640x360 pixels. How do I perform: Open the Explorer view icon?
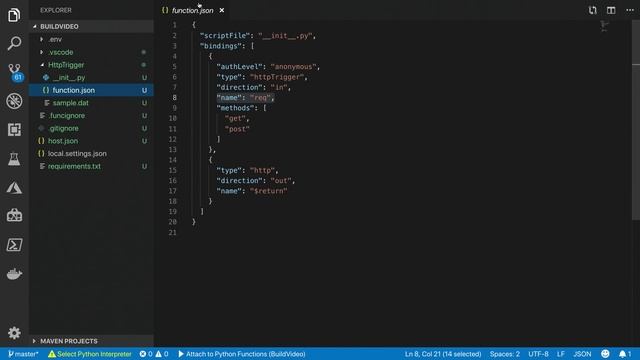14,15
